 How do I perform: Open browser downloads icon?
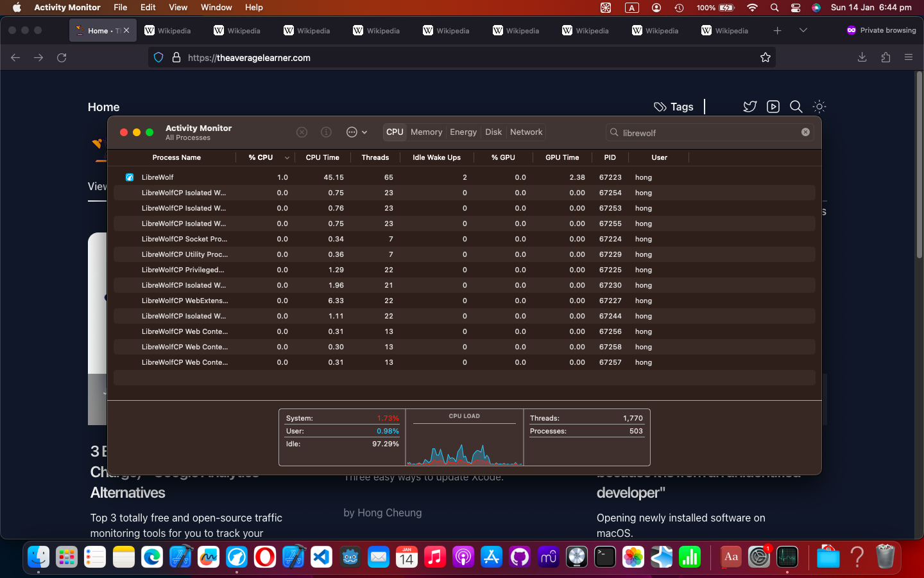point(862,58)
